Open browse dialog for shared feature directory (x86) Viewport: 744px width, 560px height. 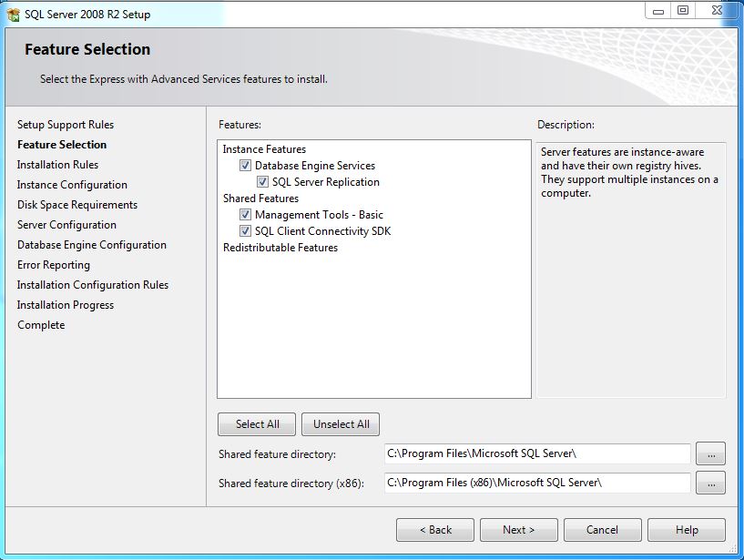coord(710,484)
